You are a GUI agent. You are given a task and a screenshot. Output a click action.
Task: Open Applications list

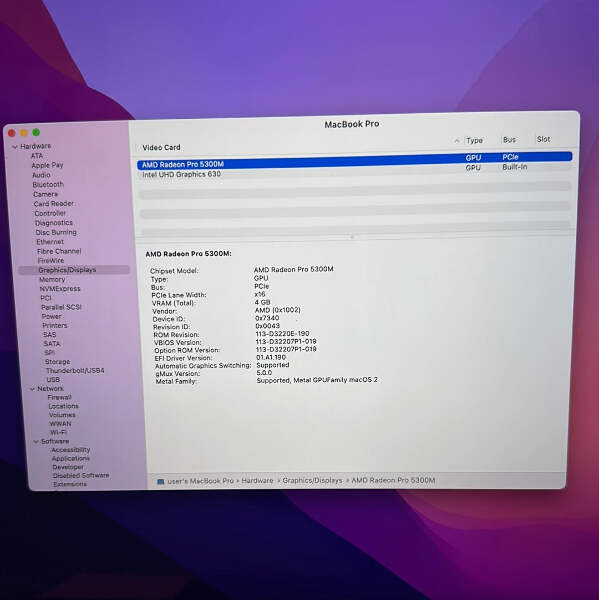click(x=71, y=458)
